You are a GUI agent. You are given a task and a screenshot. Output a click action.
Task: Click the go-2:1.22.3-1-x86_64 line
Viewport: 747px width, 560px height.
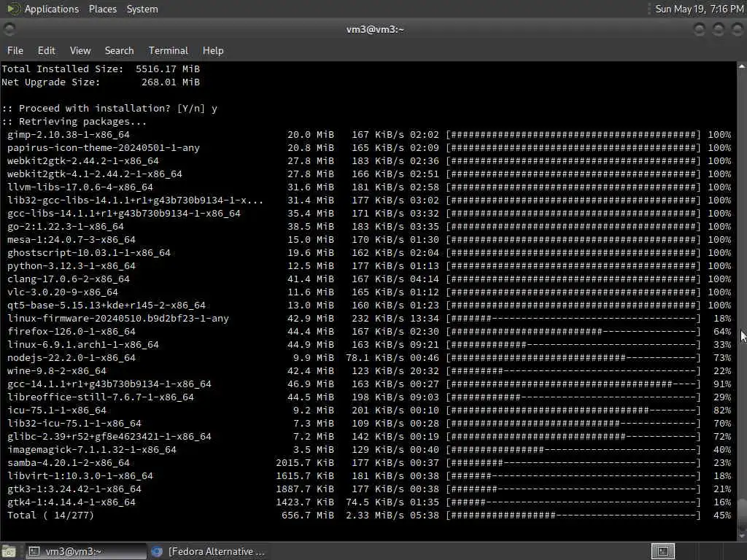click(x=368, y=227)
